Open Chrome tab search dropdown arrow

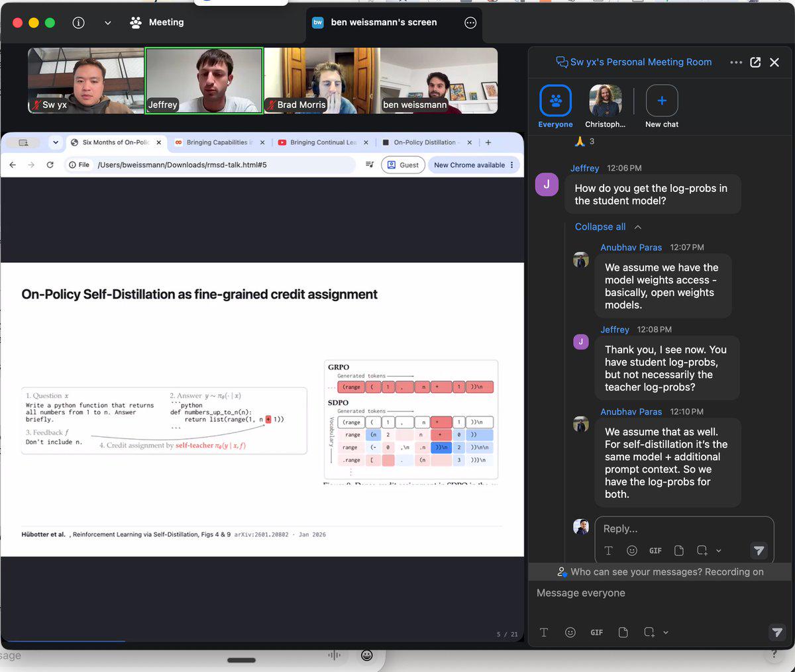tap(56, 142)
